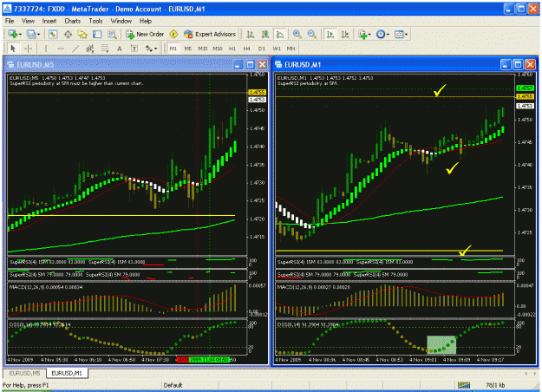The width and height of the screenshot is (542, 392).
Task: Select the Fibonacci Retracement tool
Action: (105, 49)
